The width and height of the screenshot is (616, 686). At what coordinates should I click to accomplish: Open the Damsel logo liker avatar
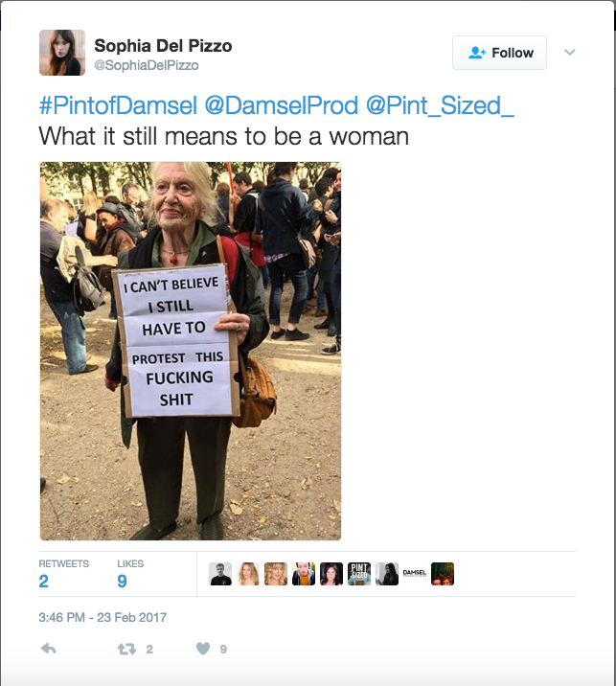pyautogui.click(x=415, y=574)
